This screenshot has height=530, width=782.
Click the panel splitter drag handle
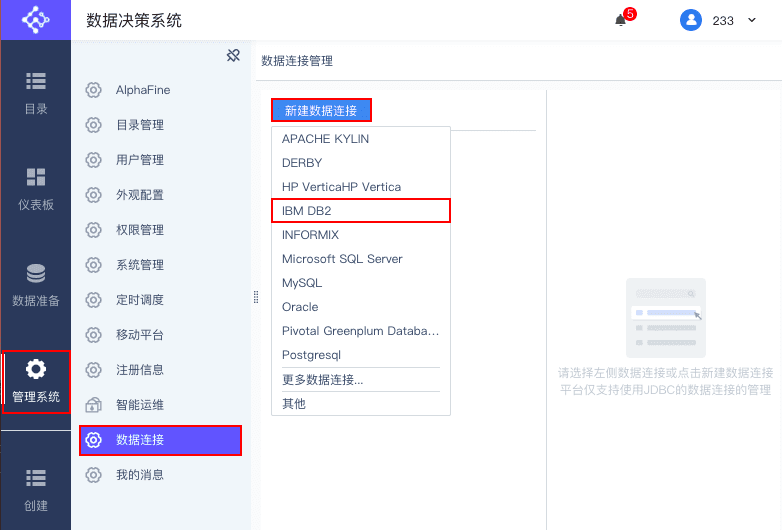click(x=256, y=297)
